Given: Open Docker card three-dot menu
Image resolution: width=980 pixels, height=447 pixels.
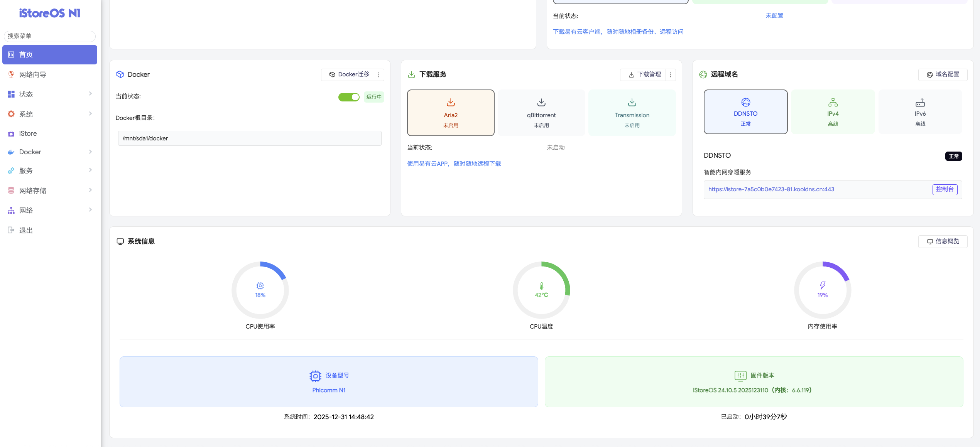Looking at the screenshot, I should [378, 75].
